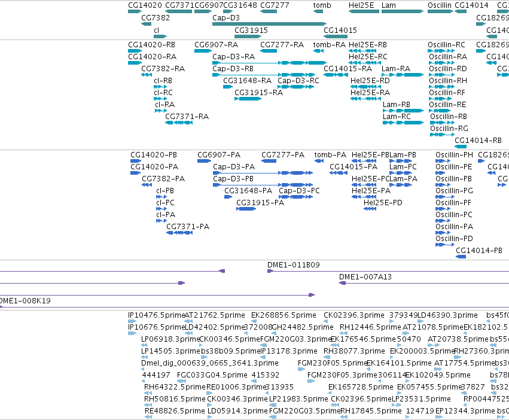Click transcript label Hel25E-RB

point(368,44)
